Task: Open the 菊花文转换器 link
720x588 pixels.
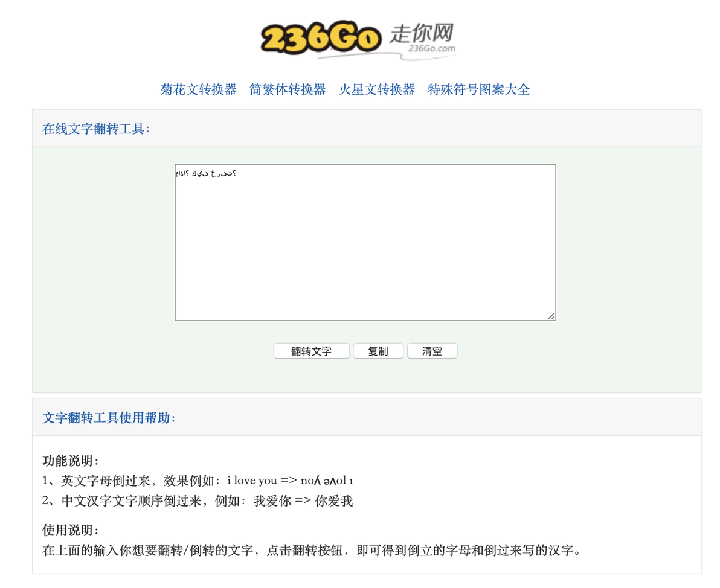Action: click(198, 89)
